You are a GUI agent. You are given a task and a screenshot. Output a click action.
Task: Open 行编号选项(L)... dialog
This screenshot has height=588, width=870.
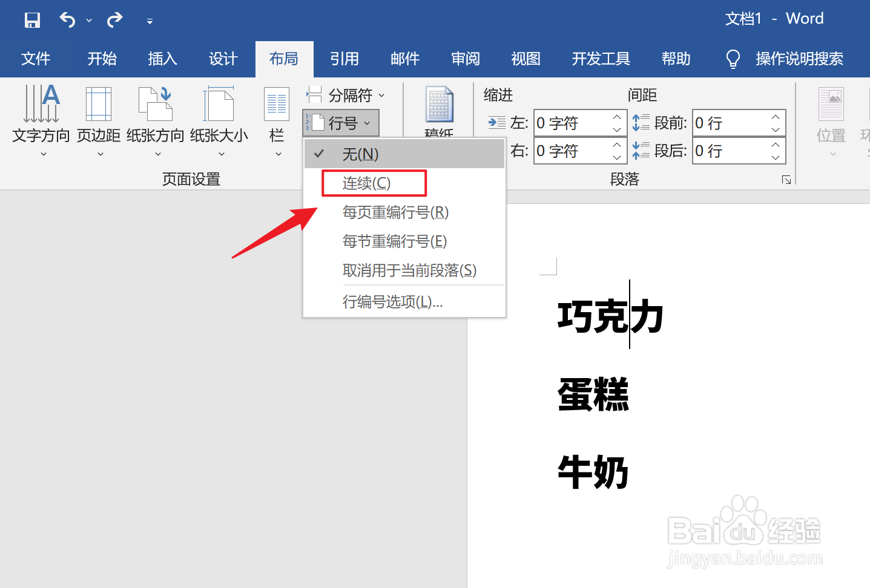pyautogui.click(x=404, y=301)
